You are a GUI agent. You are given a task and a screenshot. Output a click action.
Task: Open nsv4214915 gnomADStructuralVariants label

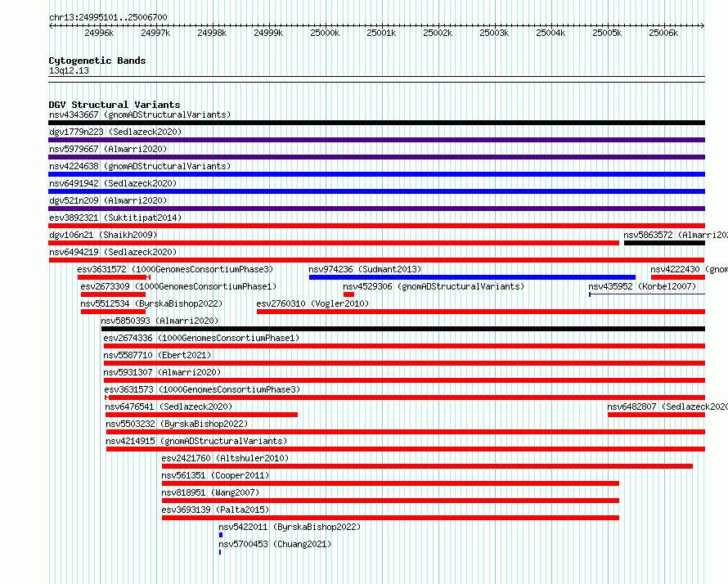(196, 441)
